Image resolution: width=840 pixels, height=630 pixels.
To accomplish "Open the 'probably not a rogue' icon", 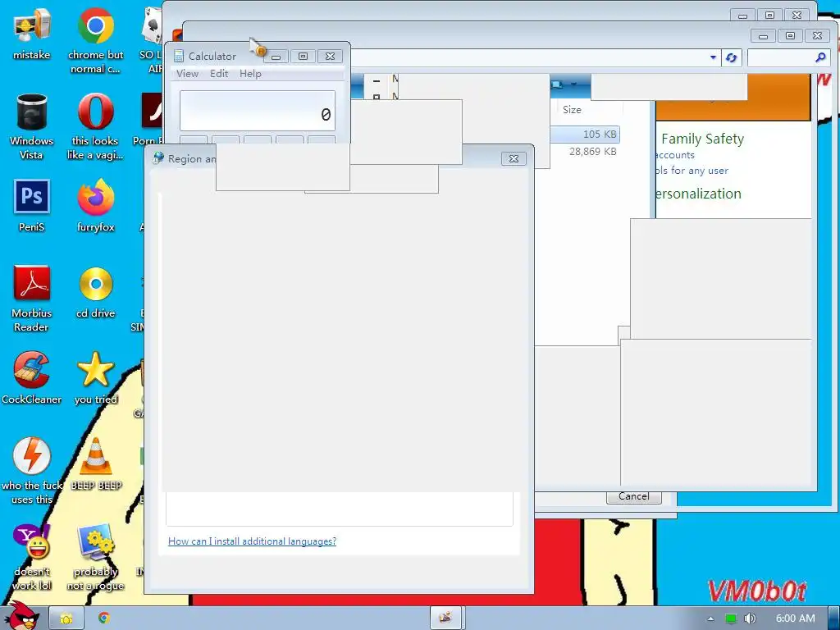I will (95, 557).
